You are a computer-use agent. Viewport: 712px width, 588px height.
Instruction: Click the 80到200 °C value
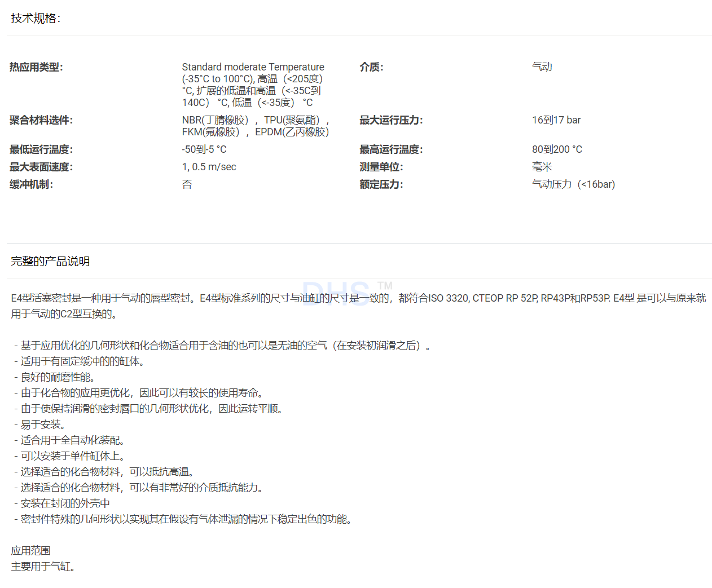tap(557, 149)
